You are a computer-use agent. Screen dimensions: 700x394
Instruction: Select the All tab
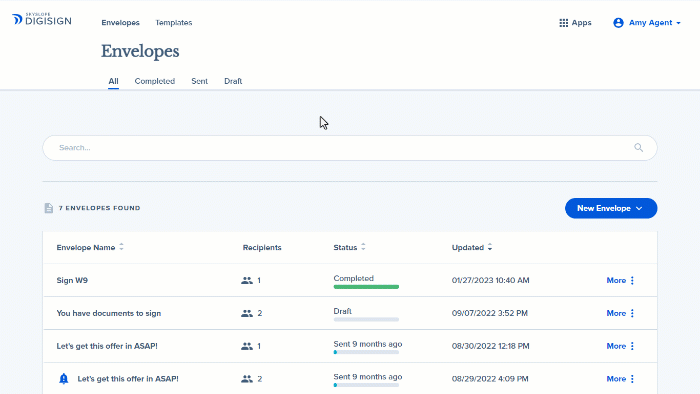[x=113, y=81]
